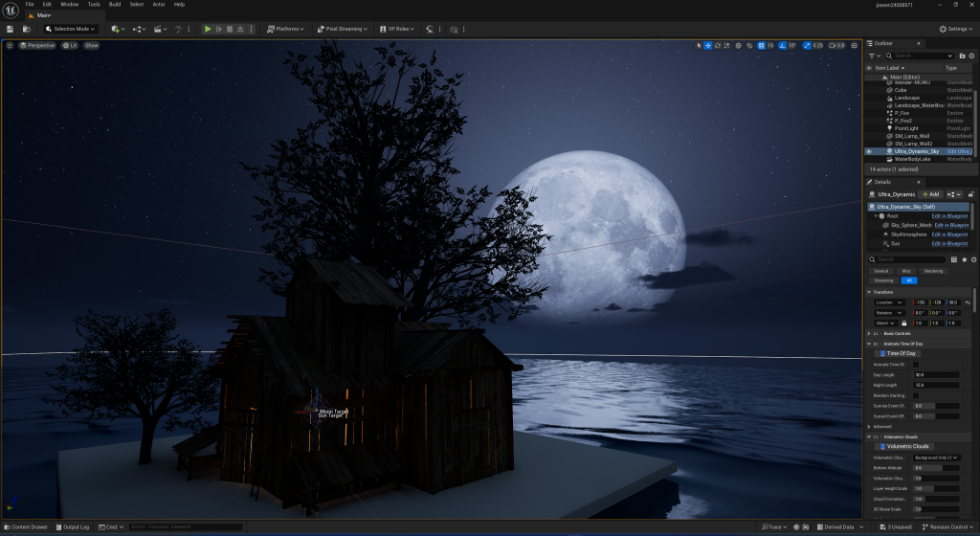Toggle grid snapping in viewport toolbar
The height and width of the screenshot is (536, 980).
762,45
